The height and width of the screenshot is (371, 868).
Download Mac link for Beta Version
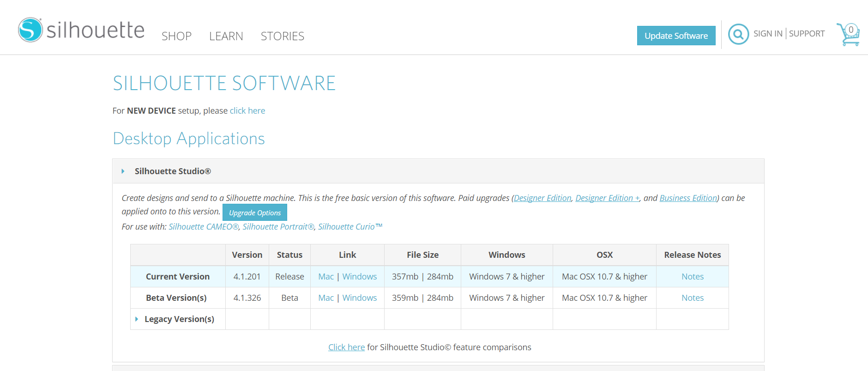[326, 298]
